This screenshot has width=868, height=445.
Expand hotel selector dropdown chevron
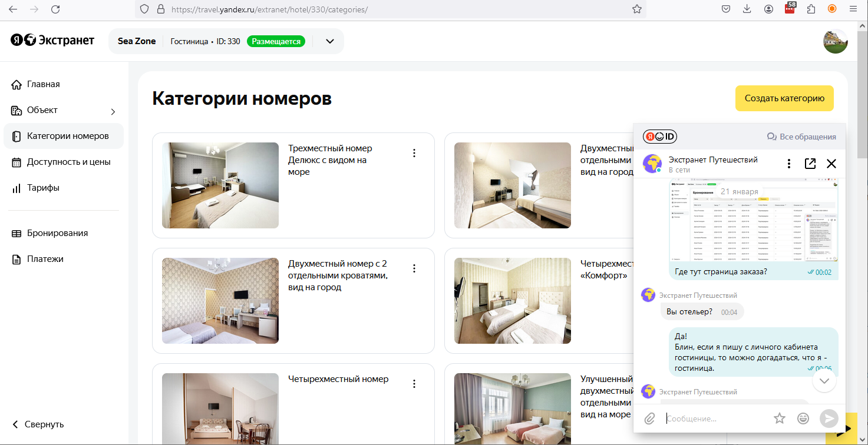(x=330, y=41)
